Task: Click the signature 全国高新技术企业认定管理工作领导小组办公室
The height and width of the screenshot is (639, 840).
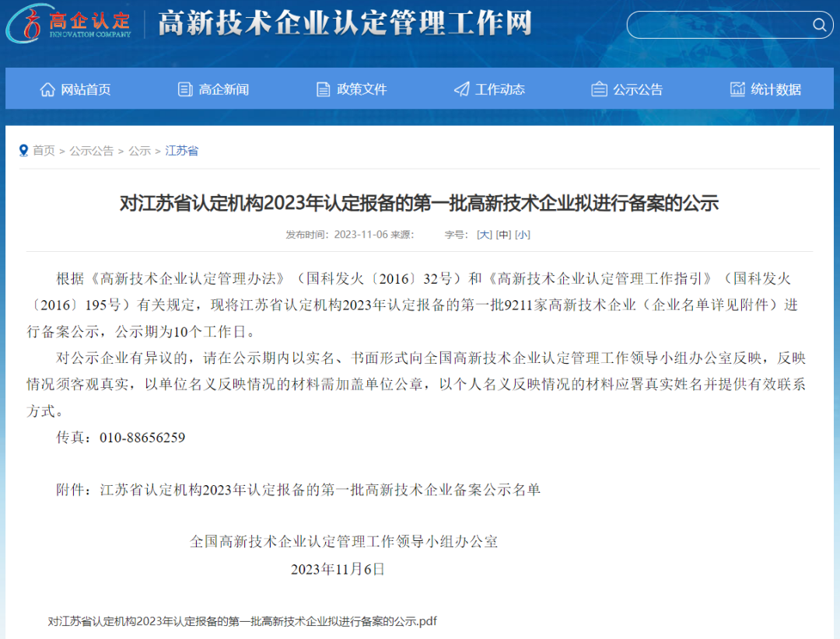Action: pos(344,542)
